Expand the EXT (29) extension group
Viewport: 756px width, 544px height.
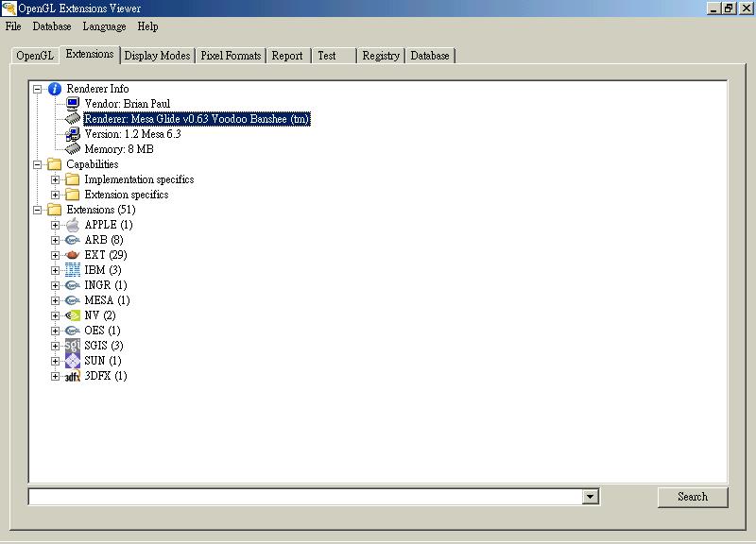tap(56, 255)
